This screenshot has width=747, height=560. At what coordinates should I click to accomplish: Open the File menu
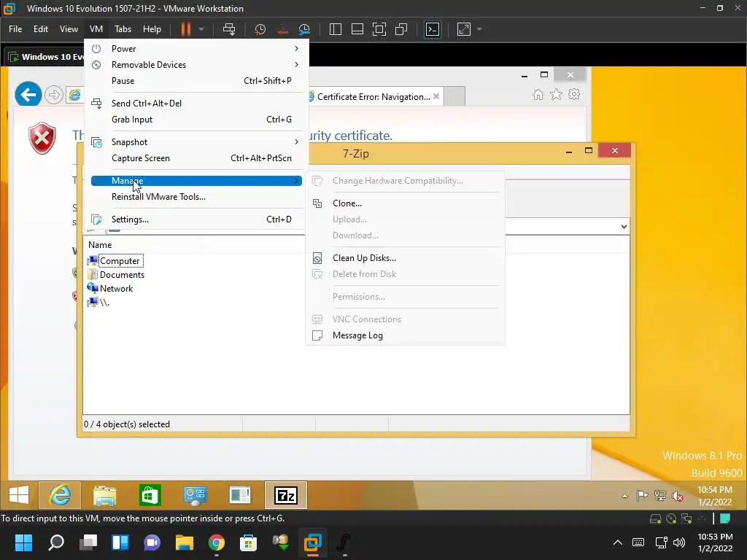tap(15, 29)
